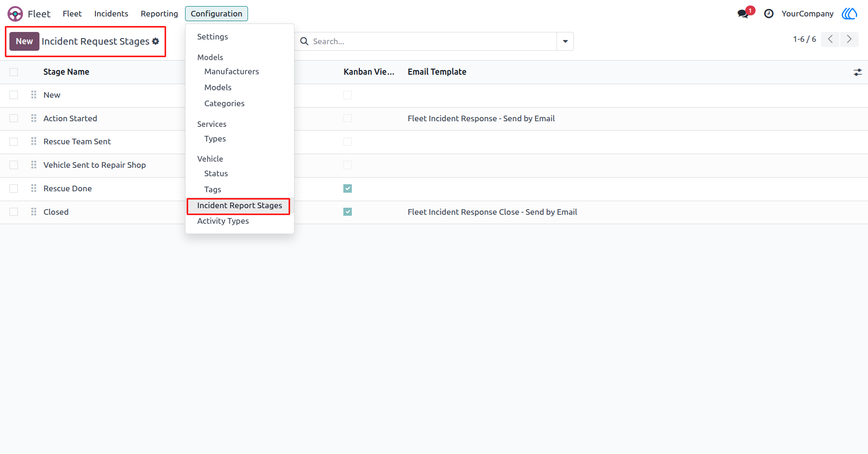Screen dimensions: 868x454
Task: Select Activity Types menu entry
Action: tap(223, 221)
